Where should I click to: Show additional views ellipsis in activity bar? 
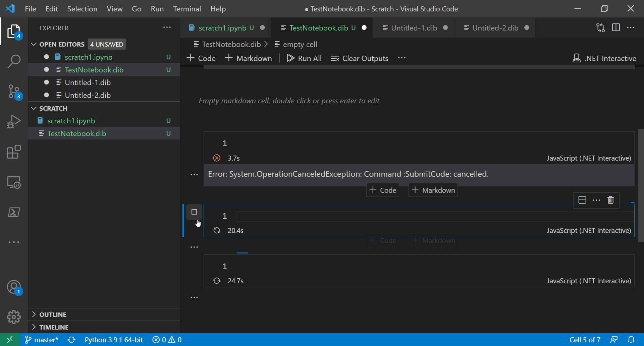coord(14,242)
